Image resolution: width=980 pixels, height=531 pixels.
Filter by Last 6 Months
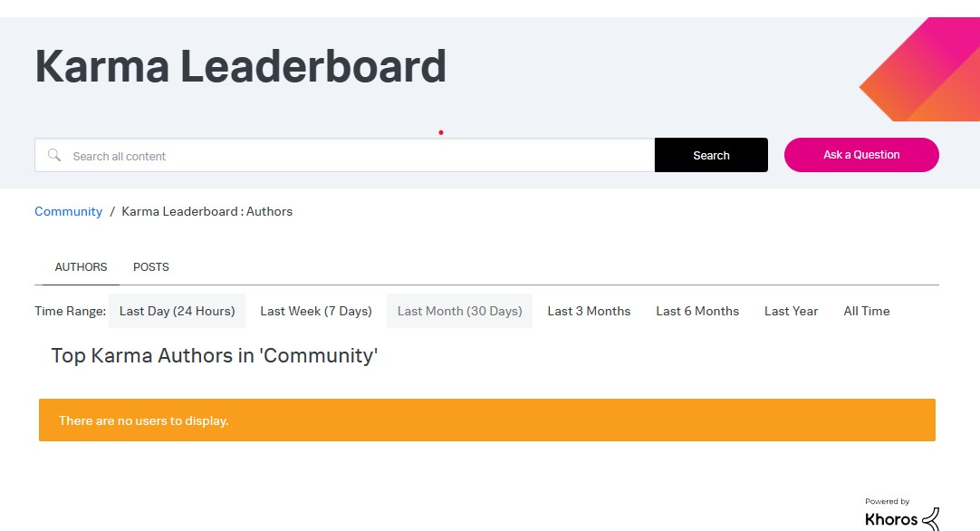click(x=697, y=311)
